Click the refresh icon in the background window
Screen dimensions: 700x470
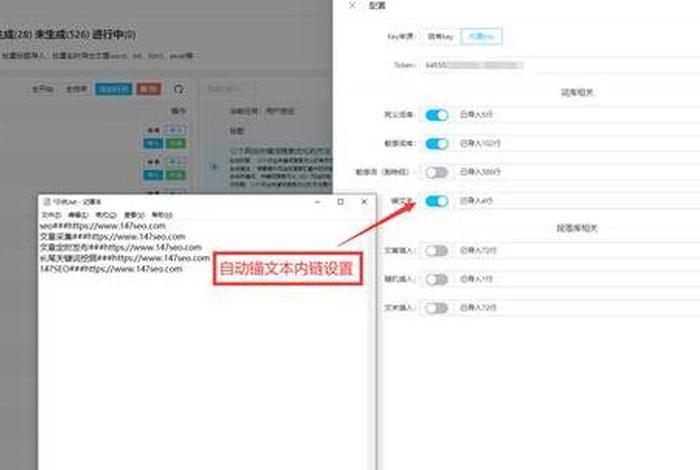179,89
